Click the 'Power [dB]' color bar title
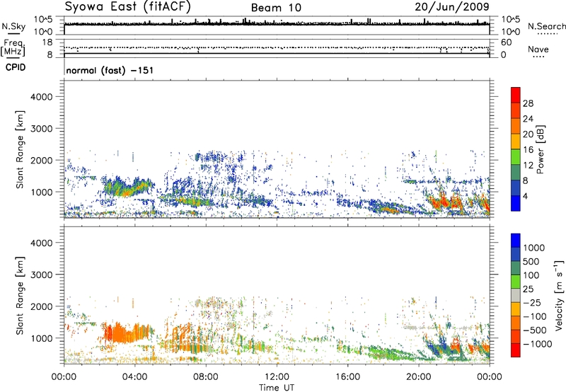Viewport: 566px width, 392px height. pyautogui.click(x=540, y=149)
